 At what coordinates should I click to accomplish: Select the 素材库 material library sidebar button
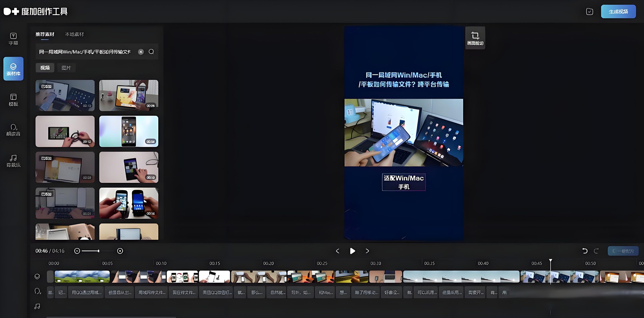13,69
